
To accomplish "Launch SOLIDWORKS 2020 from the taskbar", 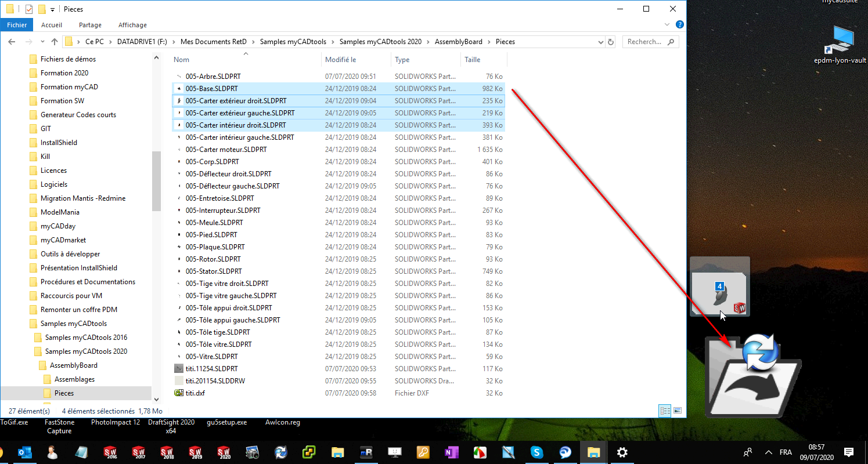I will click(224, 452).
